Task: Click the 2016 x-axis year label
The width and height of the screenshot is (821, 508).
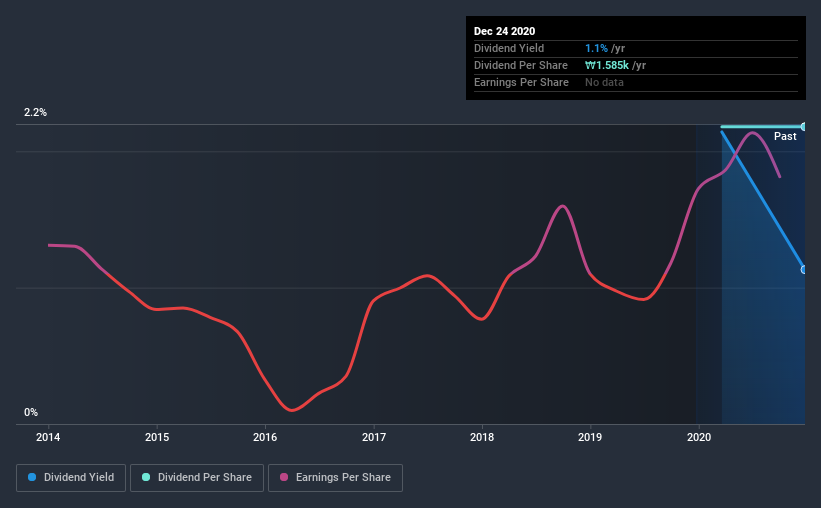Action: coord(265,437)
